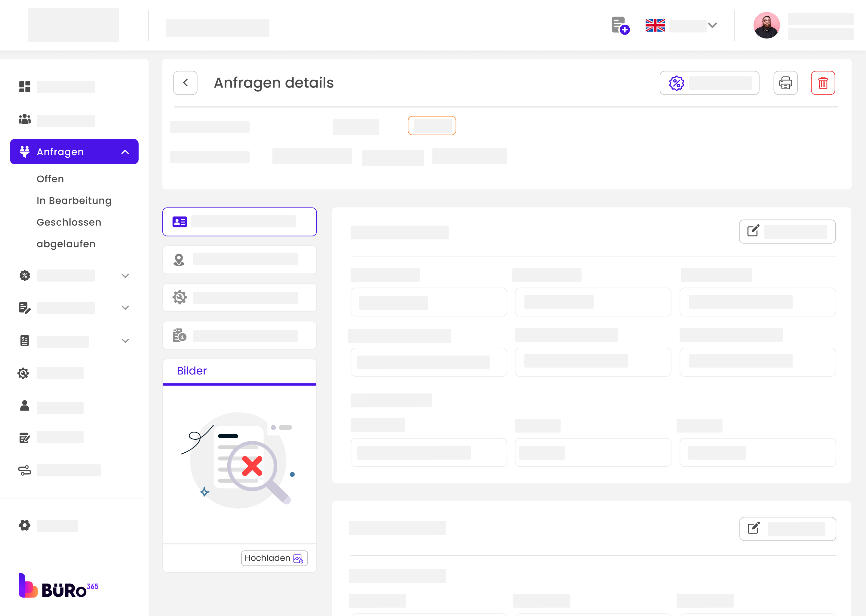
Task: Open the user avatar profile
Action: click(x=766, y=25)
